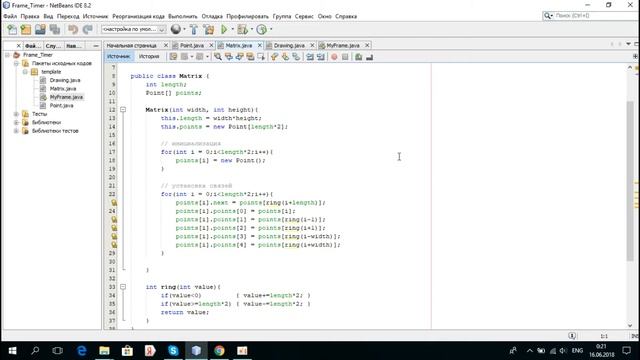Find selection with the magnifier editor icon
Image resolution: width=640 pixels, height=360 pixels.
pos(218,57)
